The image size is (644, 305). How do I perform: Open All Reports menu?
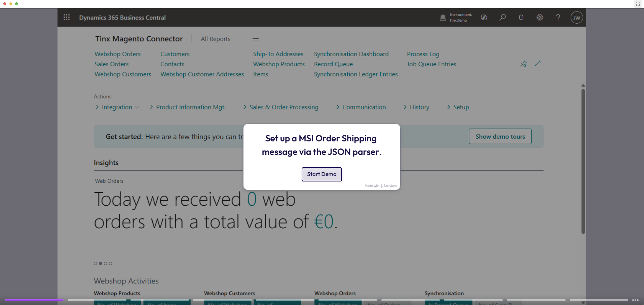pyautogui.click(x=216, y=39)
